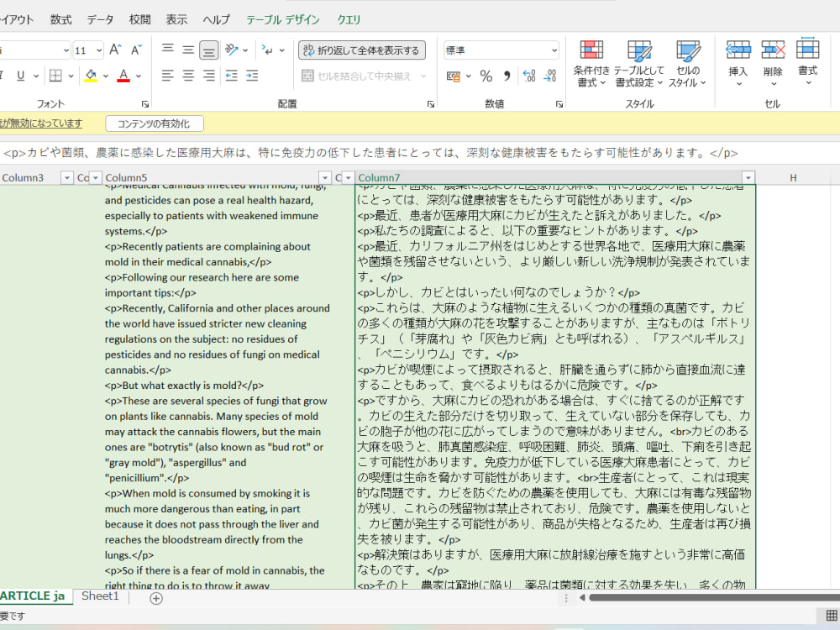Viewport: 840px width, 630px height.
Task: Align text to the right
Action: coord(209,76)
